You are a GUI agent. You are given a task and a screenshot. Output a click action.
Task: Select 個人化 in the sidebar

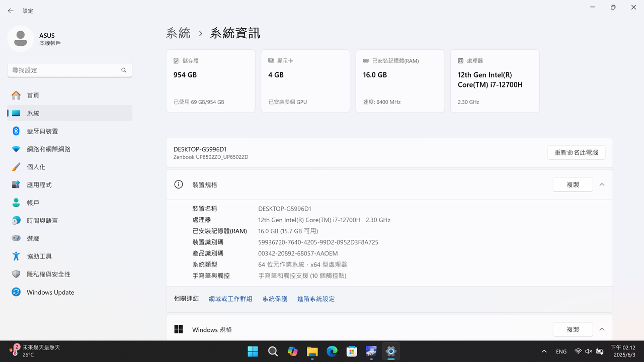[69, 167]
